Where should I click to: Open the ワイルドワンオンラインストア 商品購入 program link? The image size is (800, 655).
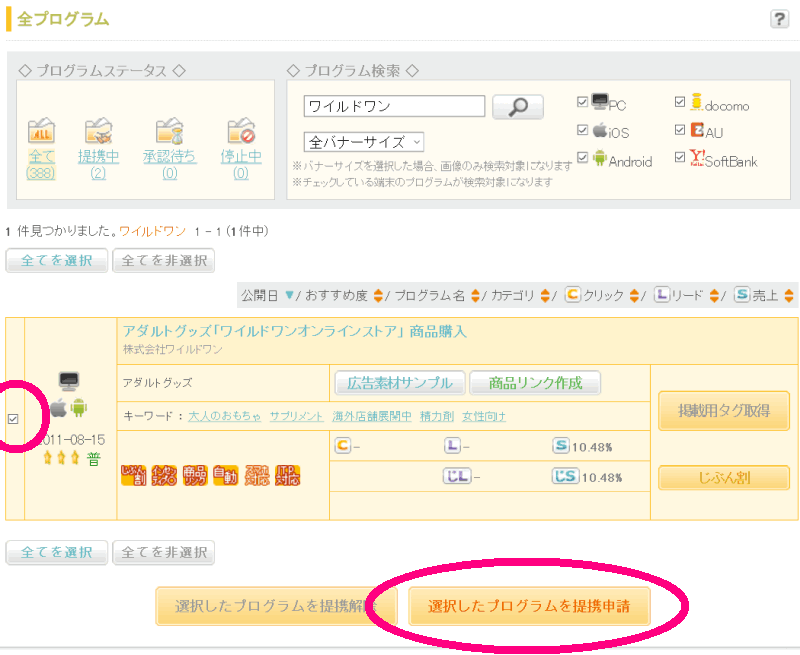click(x=295, y=332)
